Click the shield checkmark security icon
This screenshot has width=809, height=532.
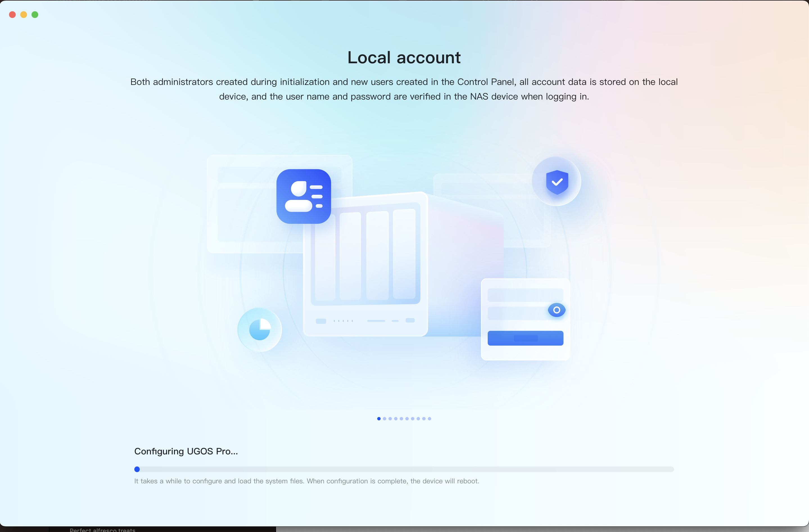pos(557,182)
